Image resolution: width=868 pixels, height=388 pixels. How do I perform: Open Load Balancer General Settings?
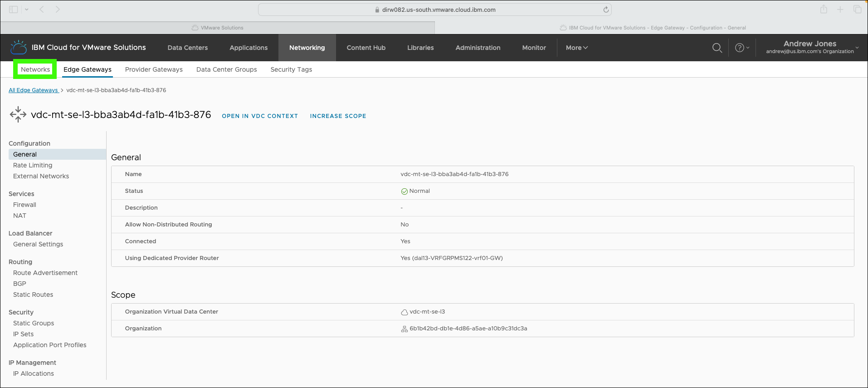point(38,244)
